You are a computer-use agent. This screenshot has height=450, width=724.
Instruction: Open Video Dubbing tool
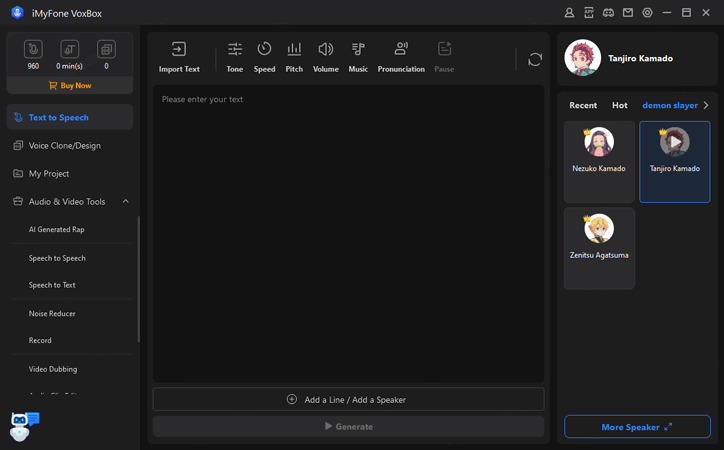pos(53,369)
